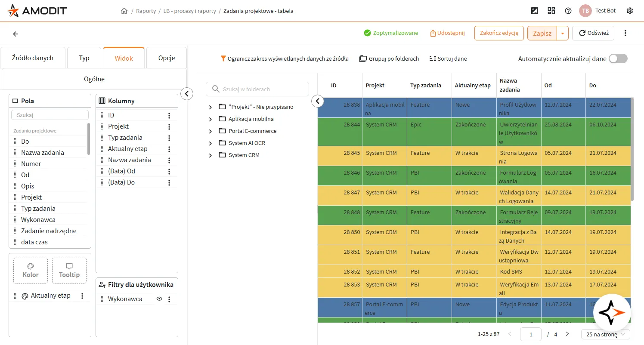The width and height of the screenshot is (644, 345).
Task: Switch to the Opcje tab
Action: (167, 58)
